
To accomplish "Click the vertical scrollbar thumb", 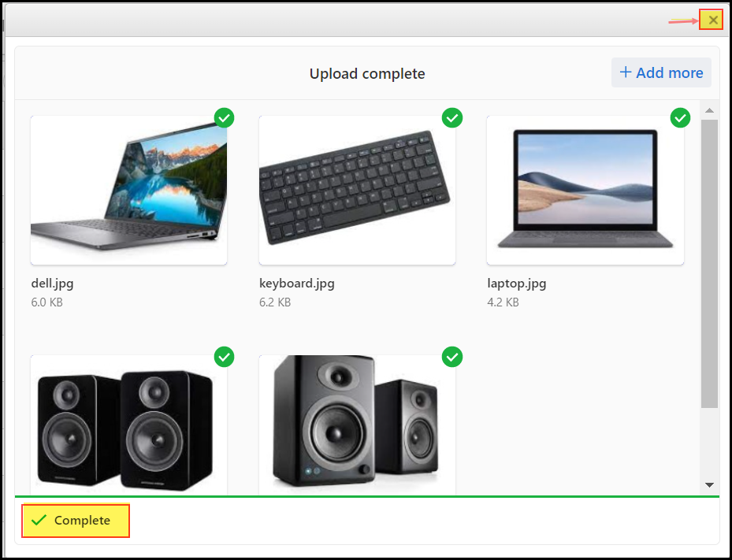I will tap(710, 264).
